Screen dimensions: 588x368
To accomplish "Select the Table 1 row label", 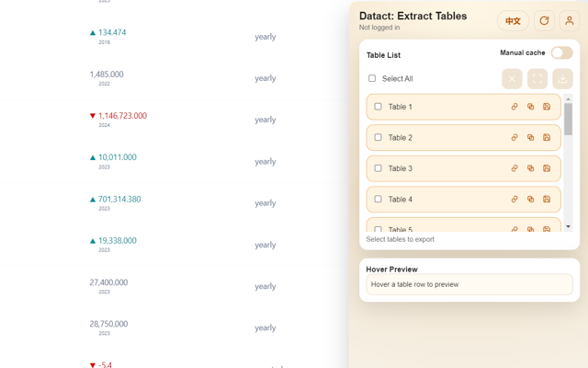I will (x=401, y=107).
